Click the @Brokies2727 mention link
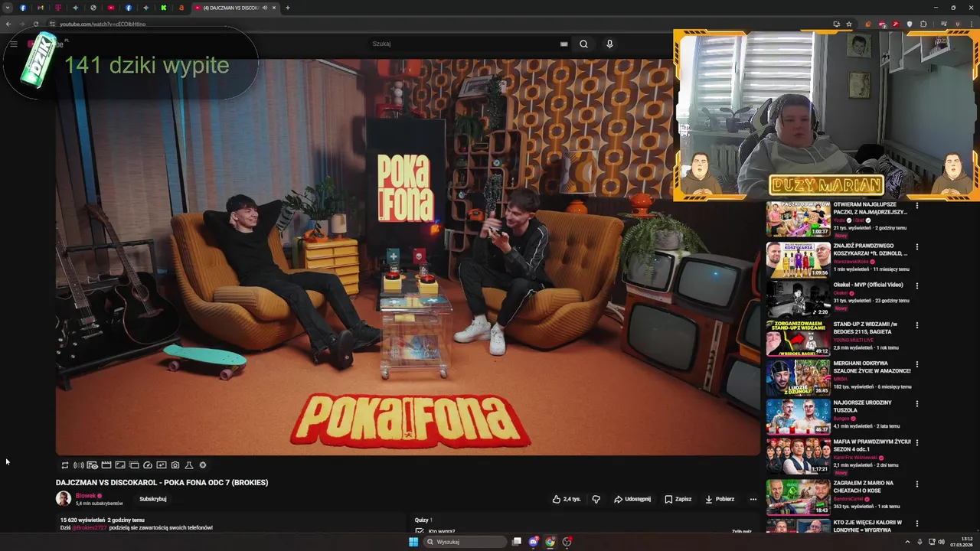Viewport: 980px width, 551px height. [x=90, y=527]
